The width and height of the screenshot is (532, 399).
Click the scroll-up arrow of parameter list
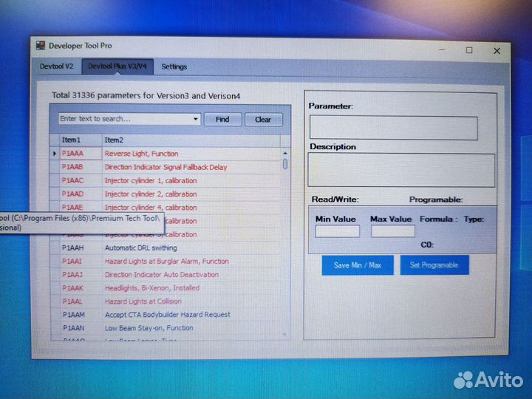tap(285, 154)
